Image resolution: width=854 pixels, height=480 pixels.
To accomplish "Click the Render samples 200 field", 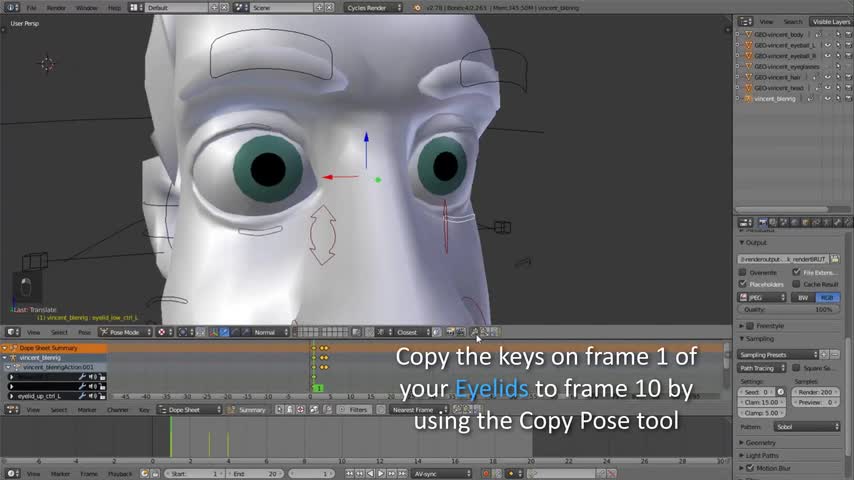I will tap(815, 392).
